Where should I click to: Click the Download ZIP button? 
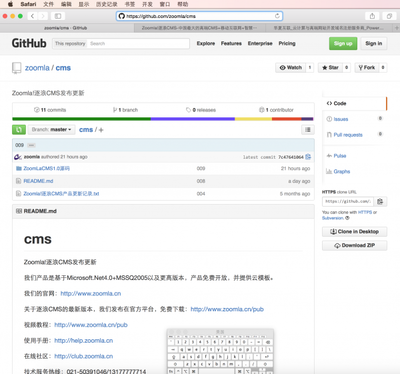(x=354, y=246)
